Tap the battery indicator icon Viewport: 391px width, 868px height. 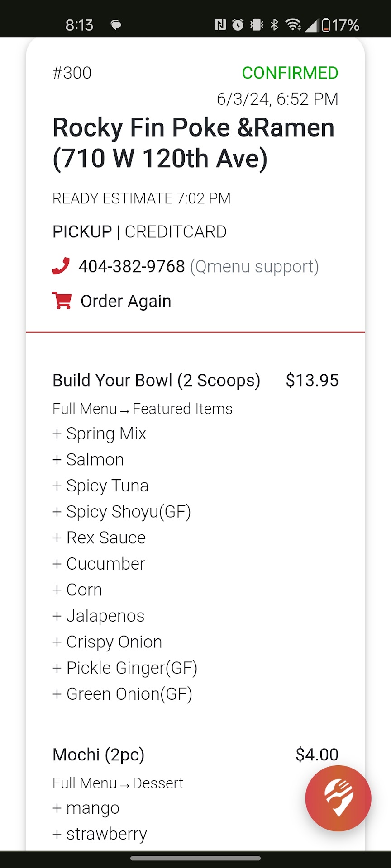click(x=326, y=25)
